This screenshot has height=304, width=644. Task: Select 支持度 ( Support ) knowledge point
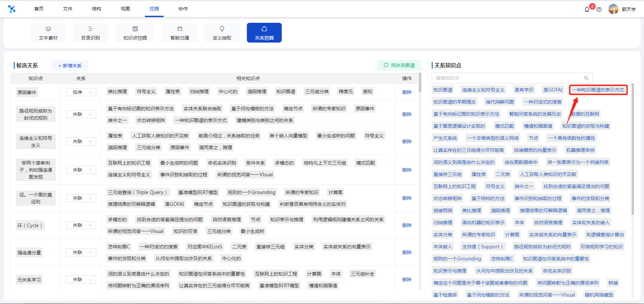(482, 247)
